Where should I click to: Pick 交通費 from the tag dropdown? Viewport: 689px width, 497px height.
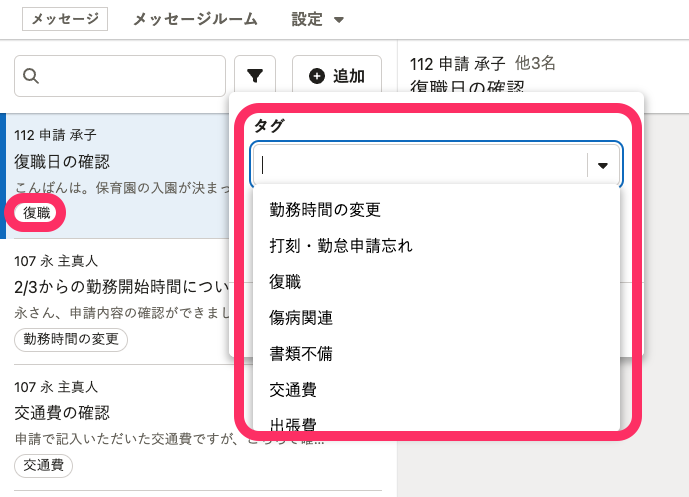coord(293,390)
